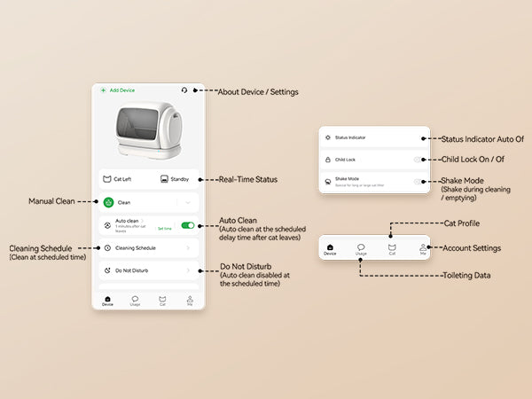Viewport: 532px width, 399px height.
Task: Tap the Add Device text label
Action: 122,90
